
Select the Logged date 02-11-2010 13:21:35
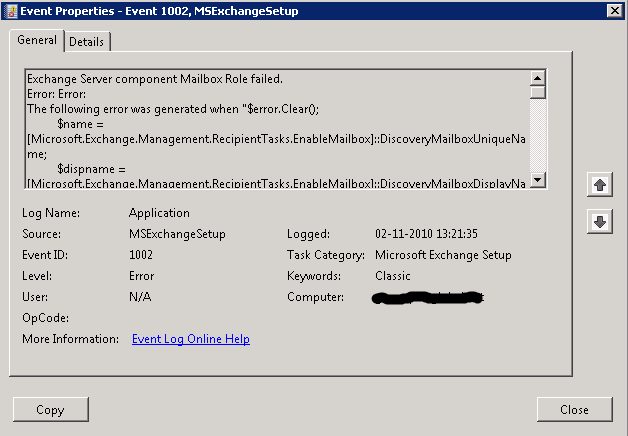point(426,234)
